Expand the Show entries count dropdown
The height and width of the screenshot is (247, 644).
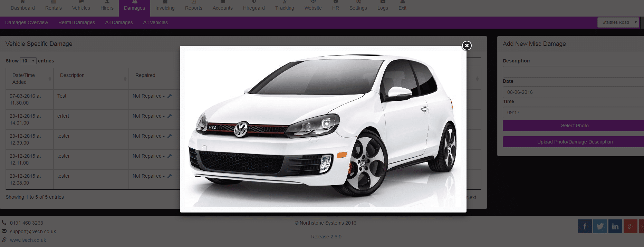(x=28, y=61)
